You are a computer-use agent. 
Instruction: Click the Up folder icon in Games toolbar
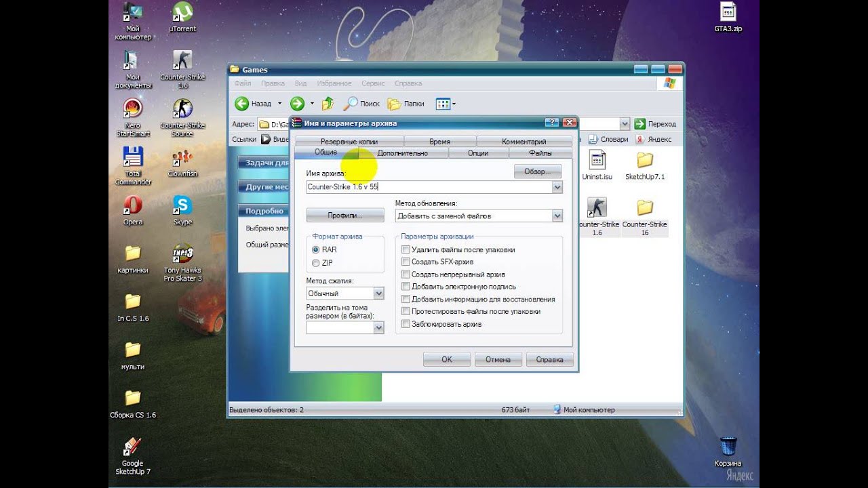point(328,104)
